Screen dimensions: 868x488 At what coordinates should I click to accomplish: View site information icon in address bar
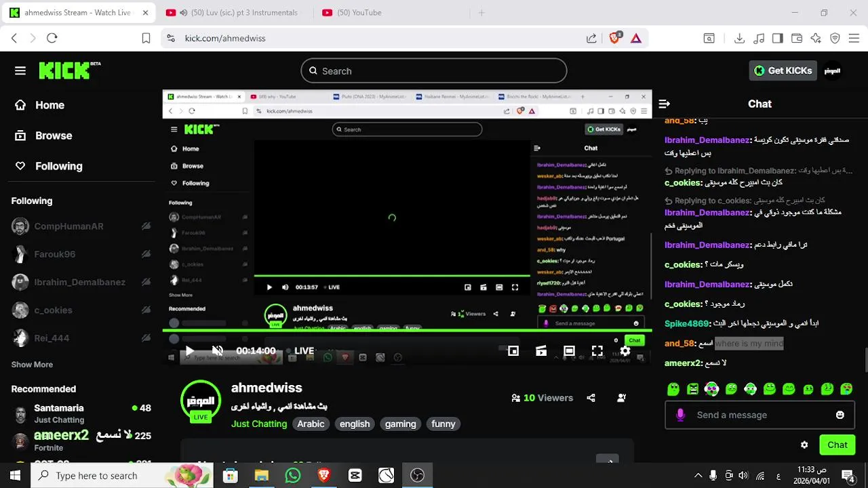[x=171, y=39]
